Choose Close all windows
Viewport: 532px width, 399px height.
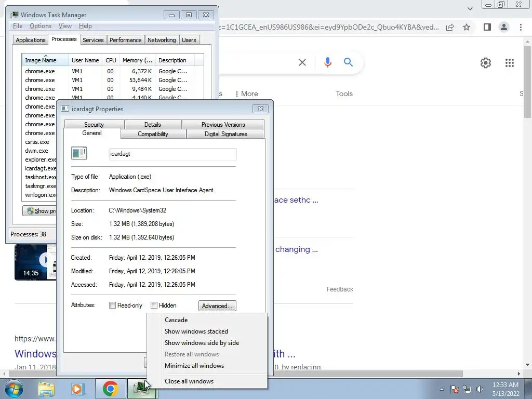click(207, 381)
